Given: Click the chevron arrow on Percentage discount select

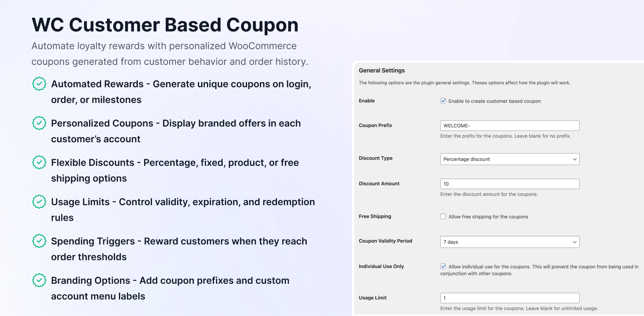Looking at the screenshot, I should [574, 159].
